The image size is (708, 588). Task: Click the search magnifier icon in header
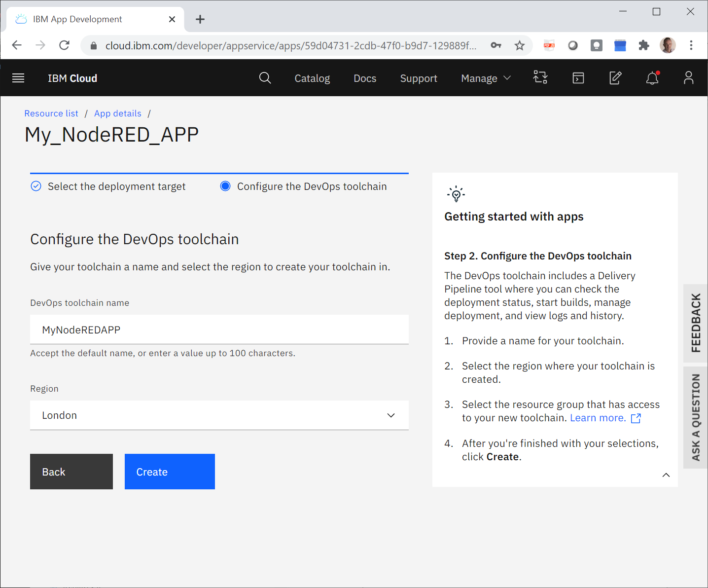[265, 78]
